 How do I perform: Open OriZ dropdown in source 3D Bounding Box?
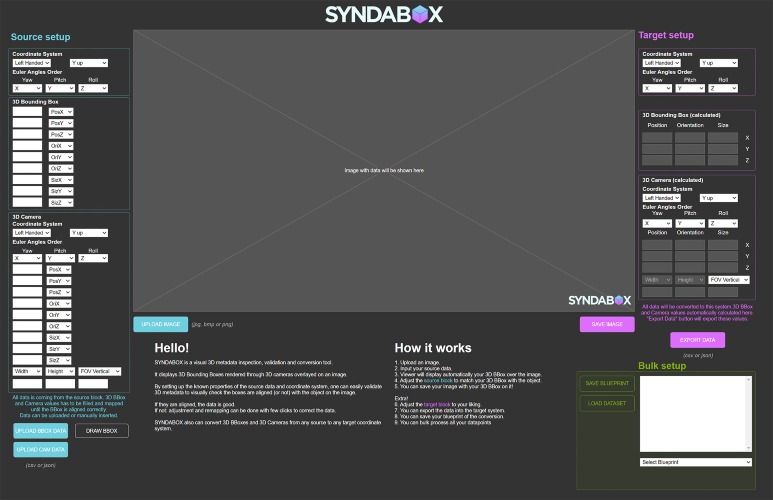61,169
